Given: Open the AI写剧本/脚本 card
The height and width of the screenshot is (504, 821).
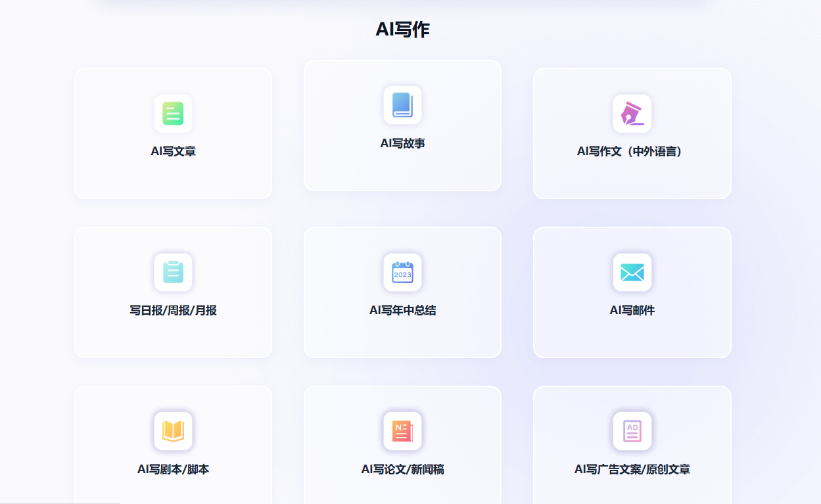Looking at the screenshot, I should [x=173, y=445].
